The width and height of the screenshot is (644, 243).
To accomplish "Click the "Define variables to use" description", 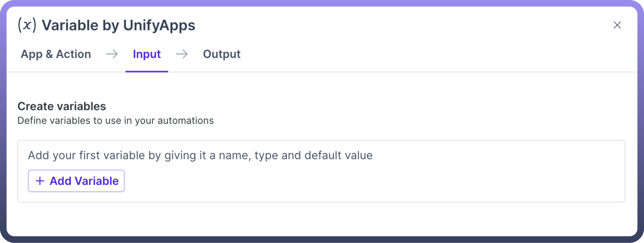I will click(115, 121).
